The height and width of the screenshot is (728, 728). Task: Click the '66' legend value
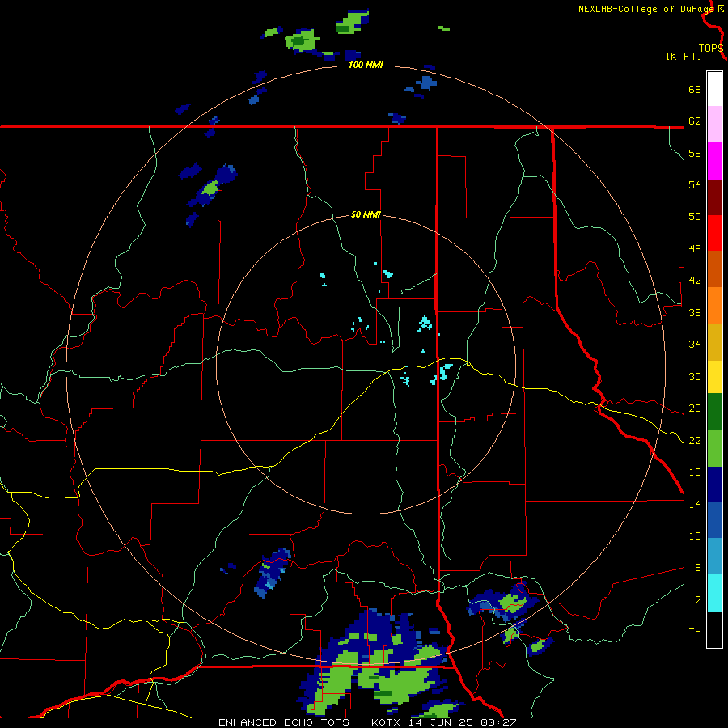pyautogui.click(x=695, y=89)
